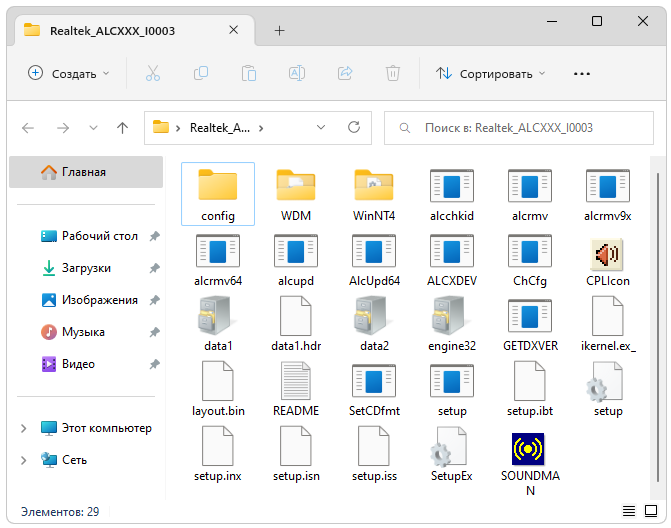Open the WDM folder
Viewport: 671px width, 528px height.
[296, 194]
